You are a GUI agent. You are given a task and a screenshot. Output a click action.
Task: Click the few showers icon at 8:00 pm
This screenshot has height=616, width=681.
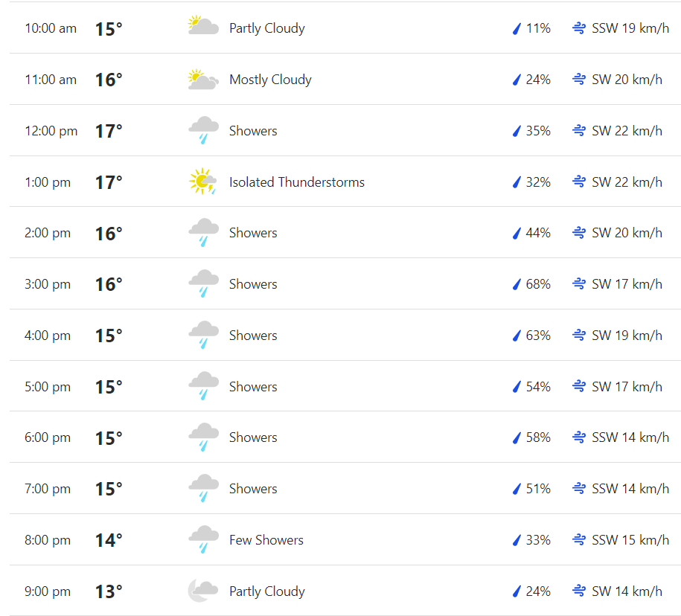point(202,539)
